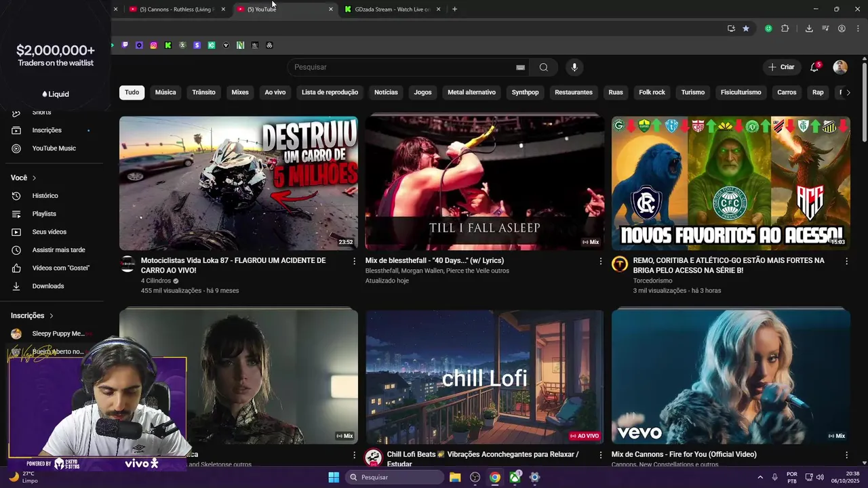Play the Till I Fall Asleep thumbnail

pyautogui.click(x=484, y=183)
